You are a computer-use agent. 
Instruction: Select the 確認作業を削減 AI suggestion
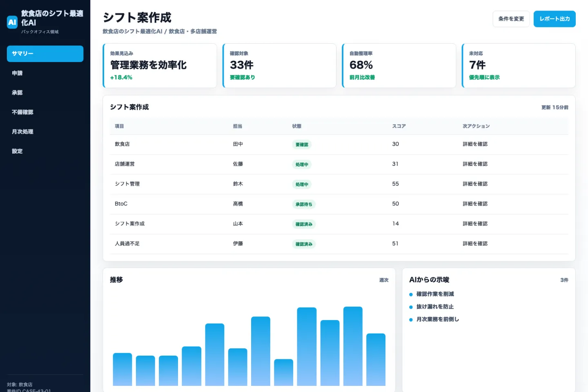coord(435,294)
